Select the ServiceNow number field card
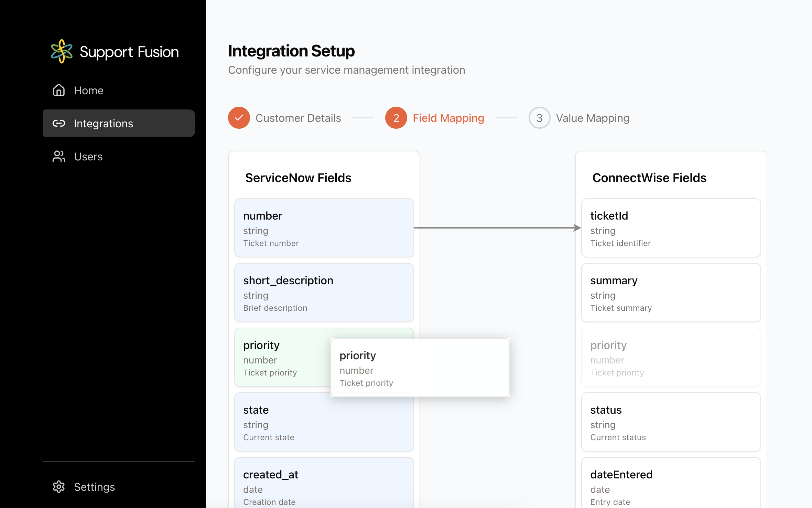The image size is (812, 508). tap(324, 228)
